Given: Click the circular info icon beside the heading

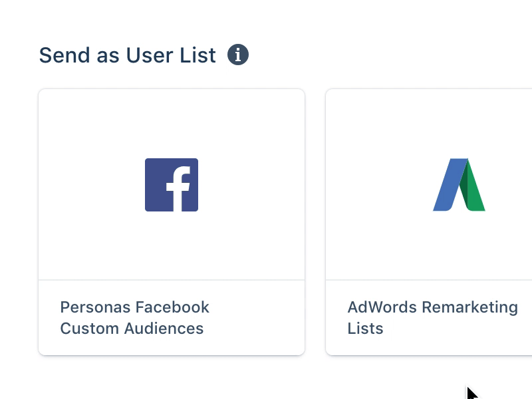Looking at the screenshot, I should [x=237, y=55].
